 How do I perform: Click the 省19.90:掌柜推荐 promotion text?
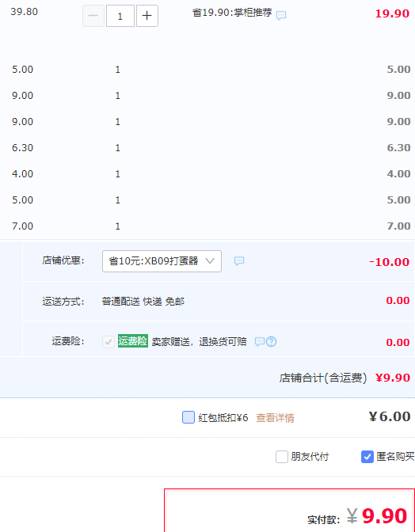tap(232, 13)
